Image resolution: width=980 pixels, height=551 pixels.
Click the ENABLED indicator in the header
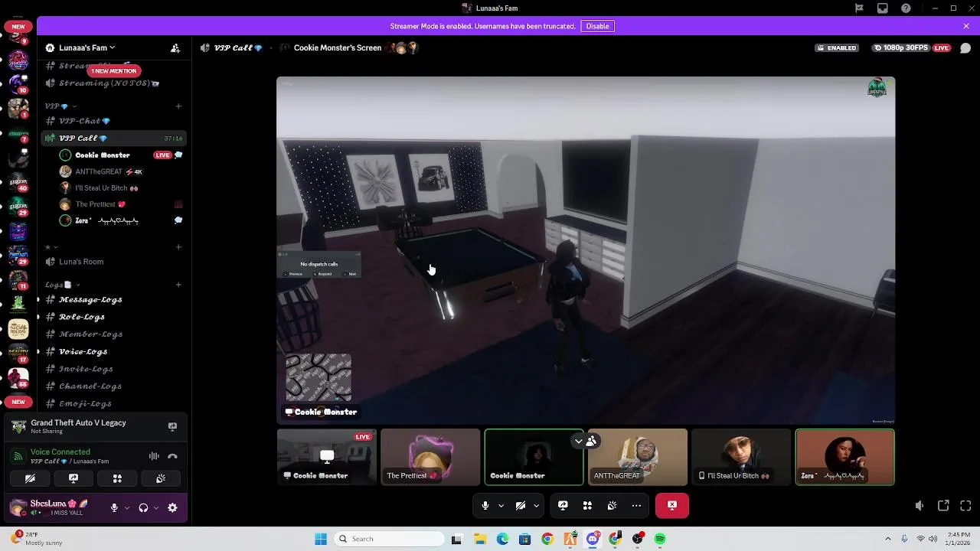click(x=836, y=47)
